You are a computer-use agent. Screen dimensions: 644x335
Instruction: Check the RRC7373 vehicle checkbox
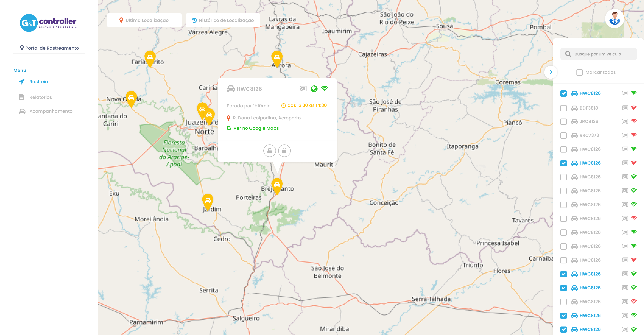(563, 135)
